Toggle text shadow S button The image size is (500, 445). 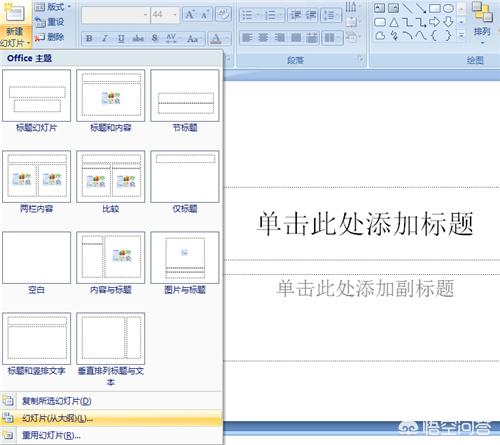pyautogui.click(x=155, y=39)
